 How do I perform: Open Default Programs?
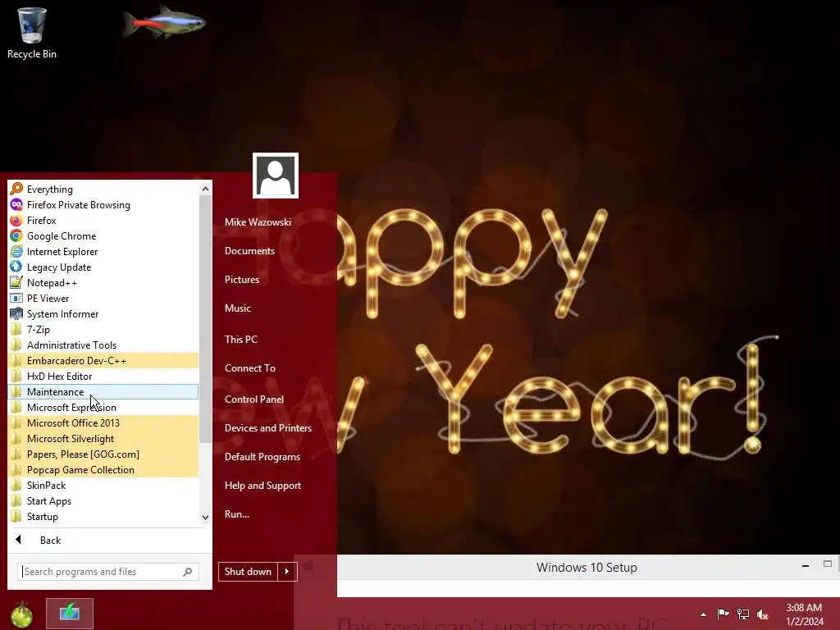tap(262, 457)
